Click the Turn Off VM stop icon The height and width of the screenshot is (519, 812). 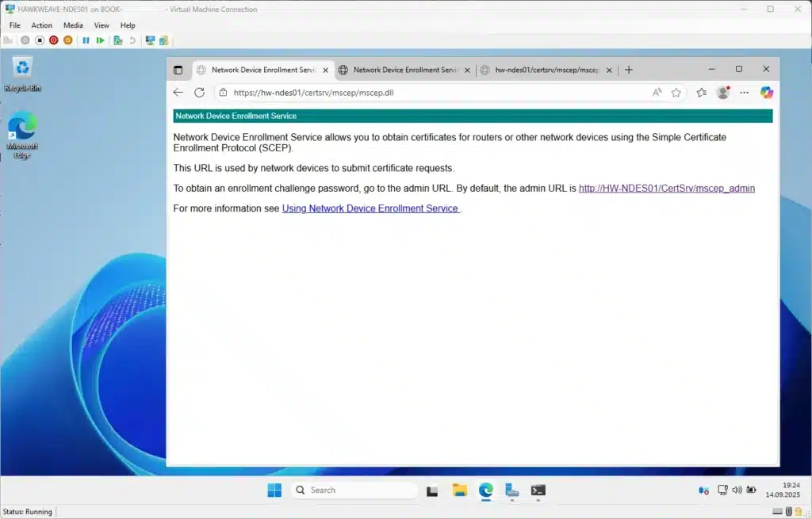click(40, 40)
